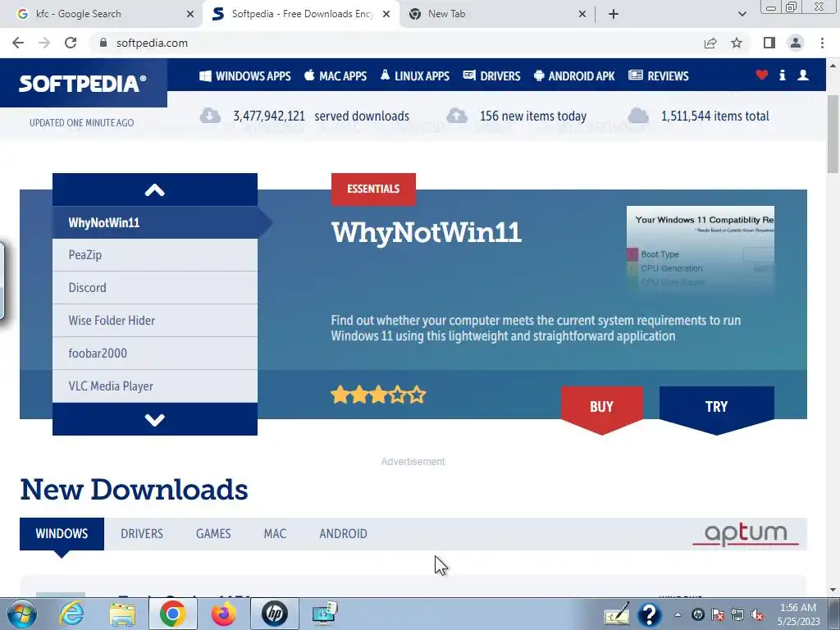The width and height of the screenshot is (840, 630).
Task: Click the info icon in Softpedia header
Action: [782, 75]
